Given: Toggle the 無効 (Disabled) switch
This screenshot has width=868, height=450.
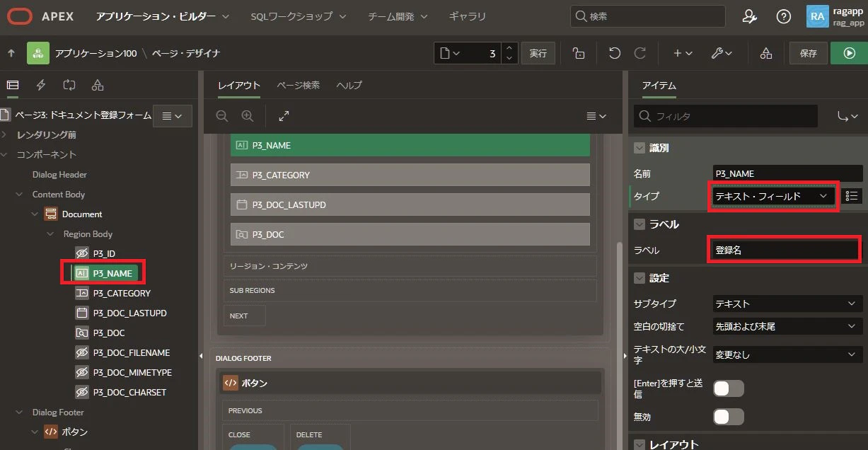Looking at the screenshot, I should [729, 417].
